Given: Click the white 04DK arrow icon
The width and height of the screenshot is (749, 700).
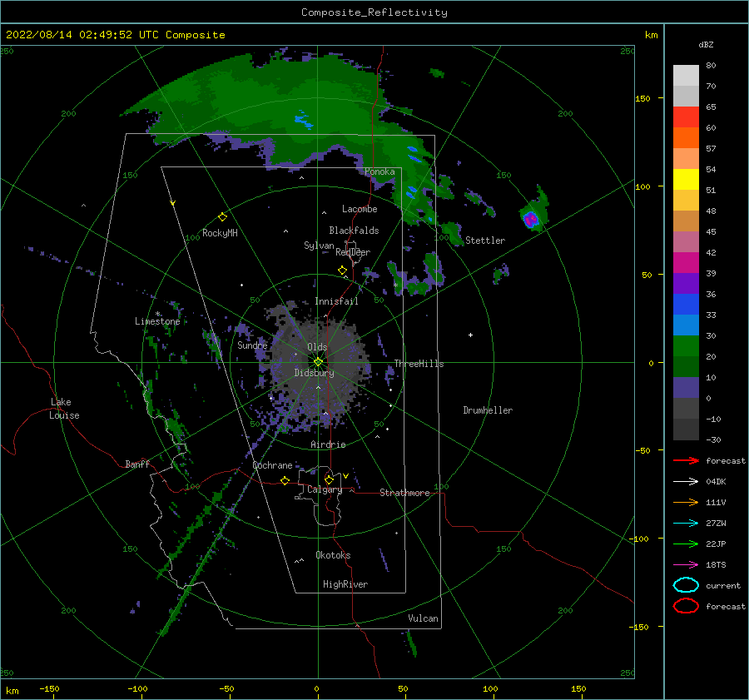Looking at the screenshot, I should click(686, 482).
